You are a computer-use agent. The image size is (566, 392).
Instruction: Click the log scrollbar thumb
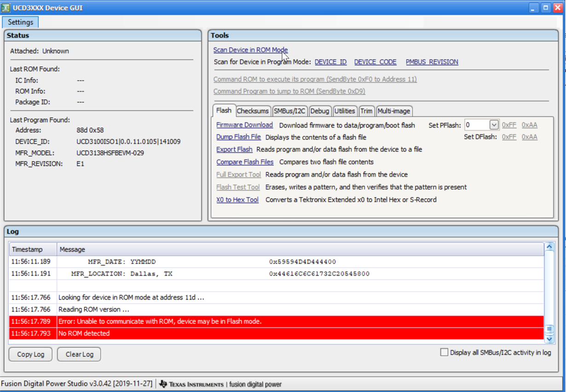(x=549, y=329)
